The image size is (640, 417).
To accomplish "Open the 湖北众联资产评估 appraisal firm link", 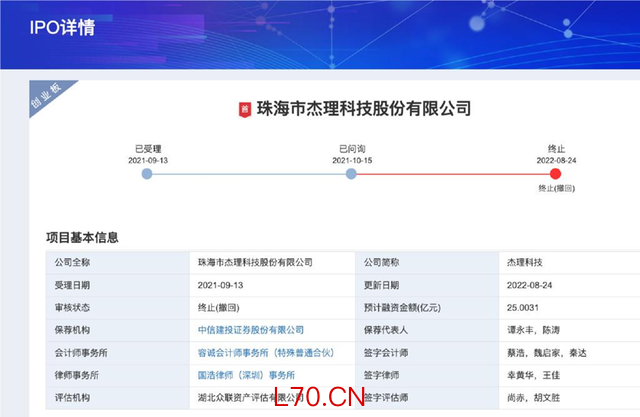I will [x=250, y=398].
